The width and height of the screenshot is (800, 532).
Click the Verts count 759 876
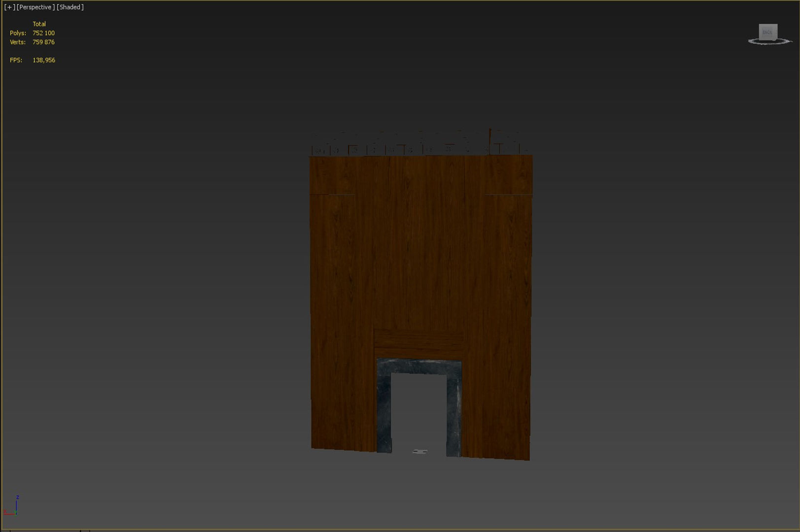tap(43, 42)
